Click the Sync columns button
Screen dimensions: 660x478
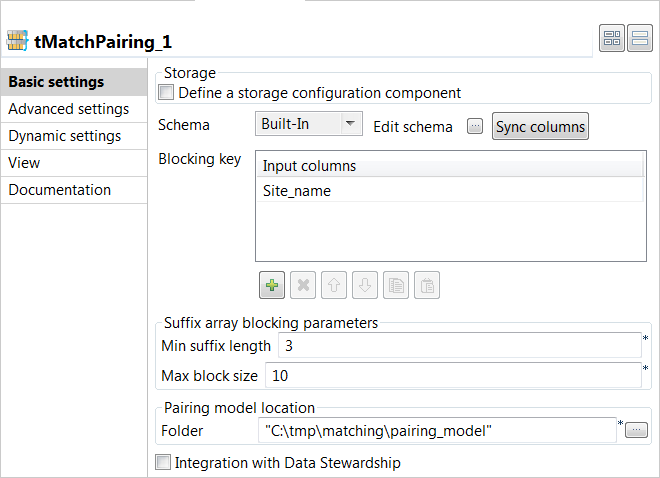pyautogui.click(x=540, y=126)
